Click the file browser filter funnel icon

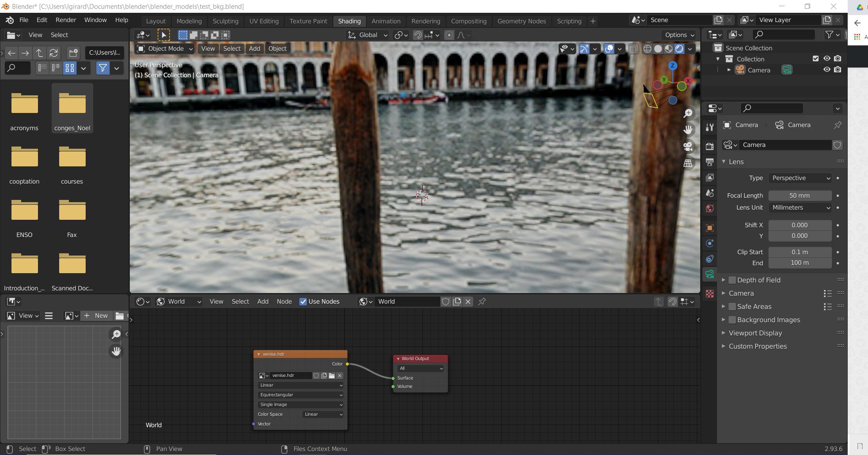[103, 68]
